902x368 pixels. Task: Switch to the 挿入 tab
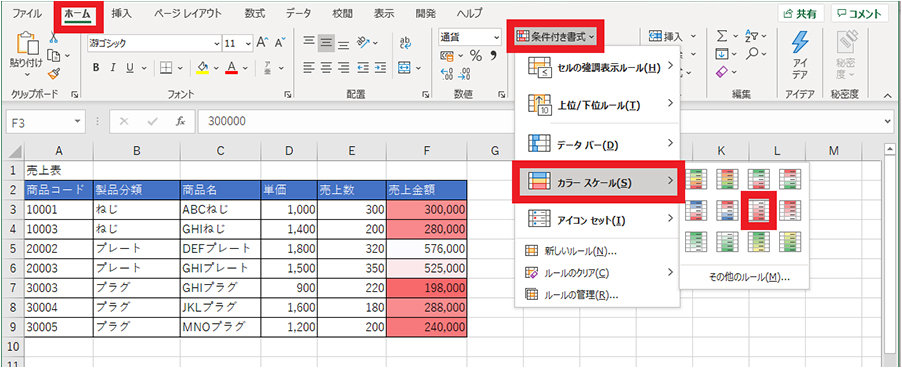[x=121, y=14]
